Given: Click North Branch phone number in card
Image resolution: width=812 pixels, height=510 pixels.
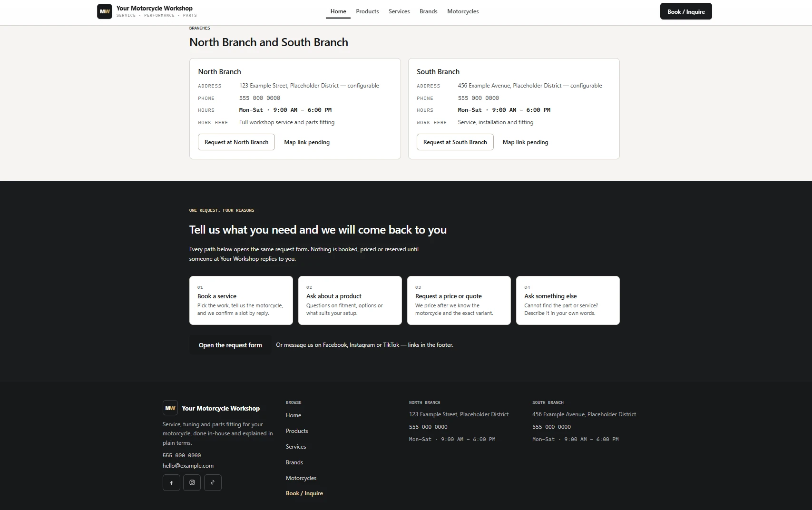Looking at the screenshot, I should tap(260, 98).
